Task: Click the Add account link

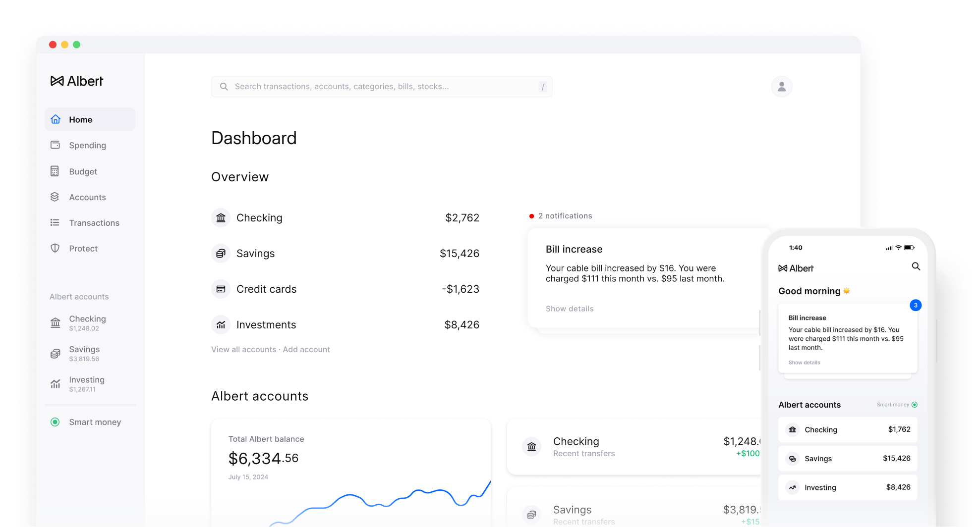Action: point(306,350)
